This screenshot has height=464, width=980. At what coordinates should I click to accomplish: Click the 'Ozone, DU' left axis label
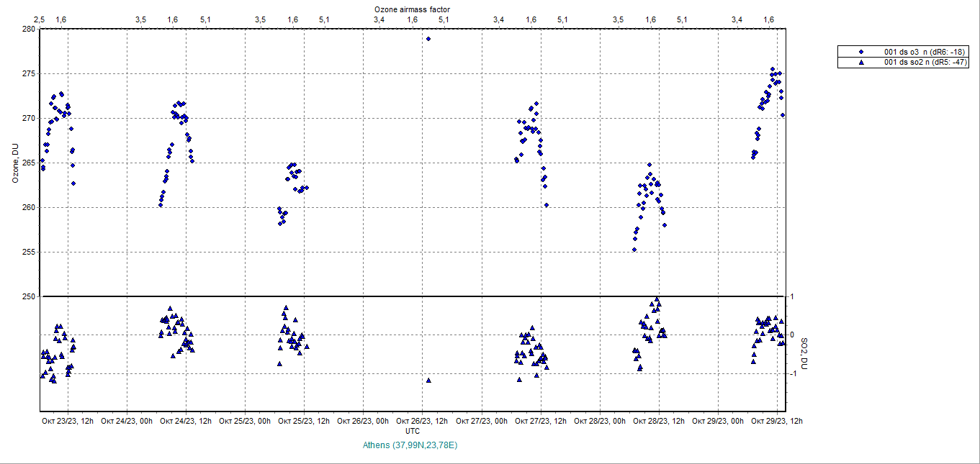coord(14,163)
